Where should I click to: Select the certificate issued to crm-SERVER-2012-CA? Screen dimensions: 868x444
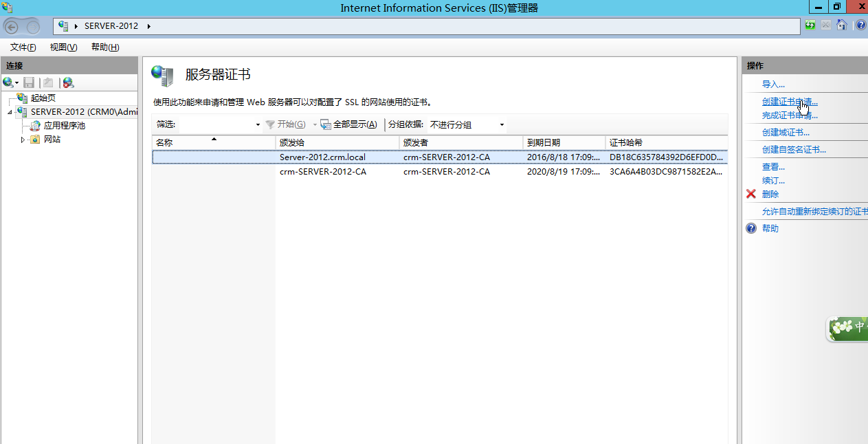coord(439,172)
